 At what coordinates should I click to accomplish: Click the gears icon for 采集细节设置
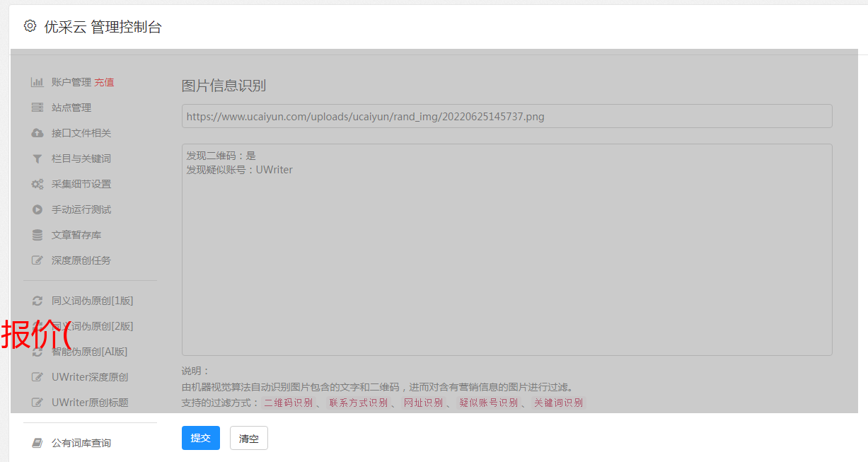[37, 184]
